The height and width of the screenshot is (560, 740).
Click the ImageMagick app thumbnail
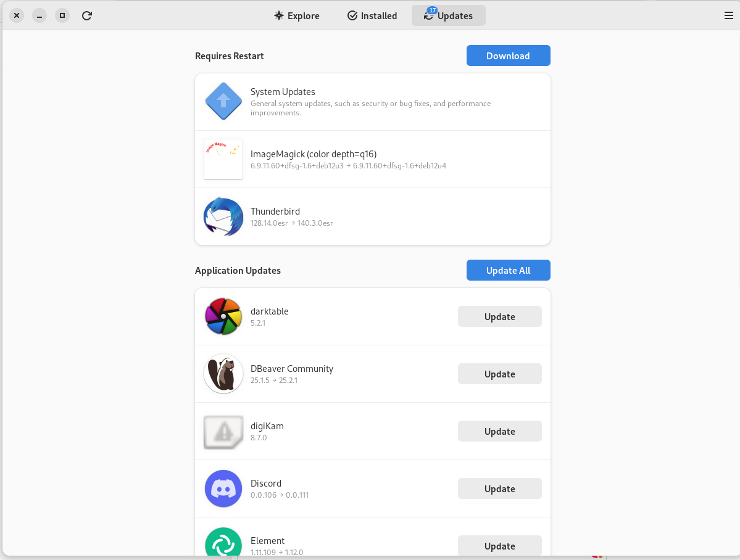pos(223,159)
